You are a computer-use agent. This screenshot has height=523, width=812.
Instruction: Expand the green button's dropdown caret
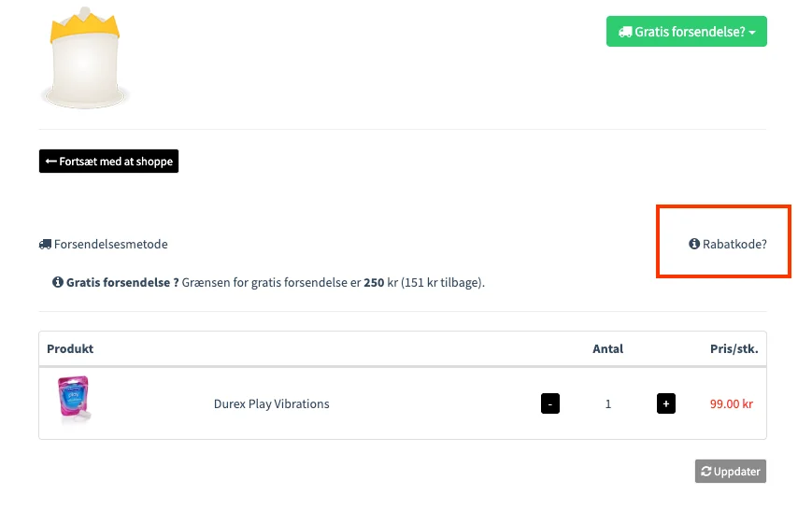(752, 33)
